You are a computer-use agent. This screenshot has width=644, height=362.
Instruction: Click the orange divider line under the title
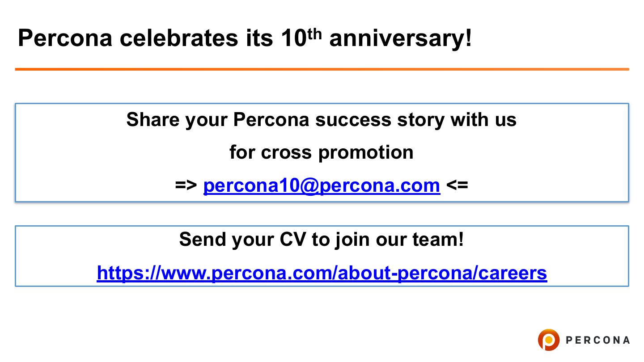point(322,69)
